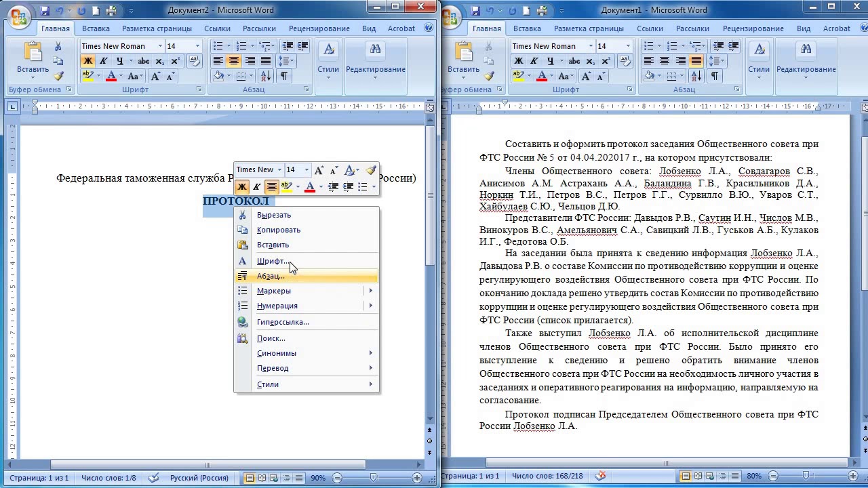
Task: Apply yellow highlight color in Документ2 ribbon
Action: 87,77
